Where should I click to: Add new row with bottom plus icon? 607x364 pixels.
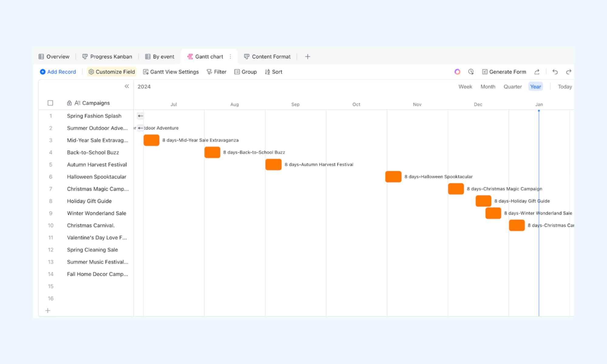48,311
